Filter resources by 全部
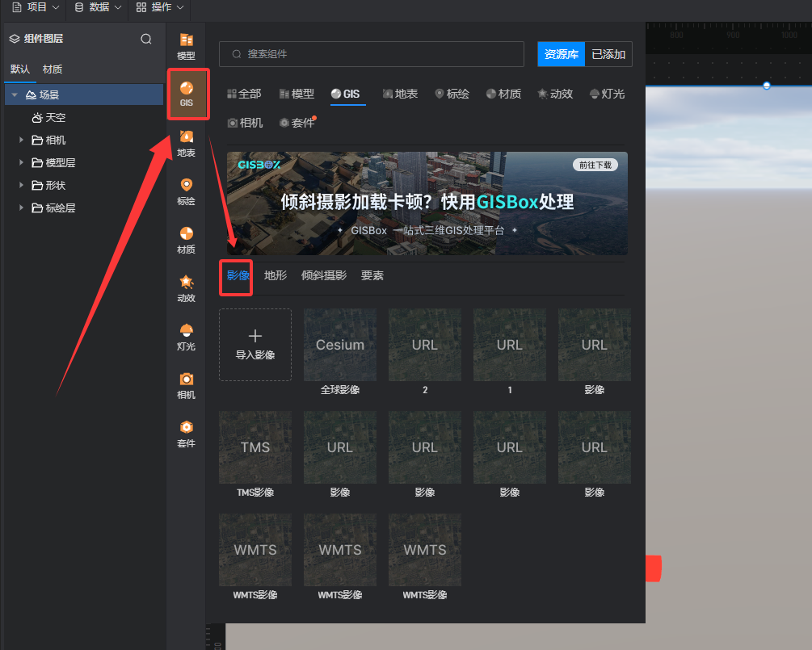812x650 pixels. (244, 94)
